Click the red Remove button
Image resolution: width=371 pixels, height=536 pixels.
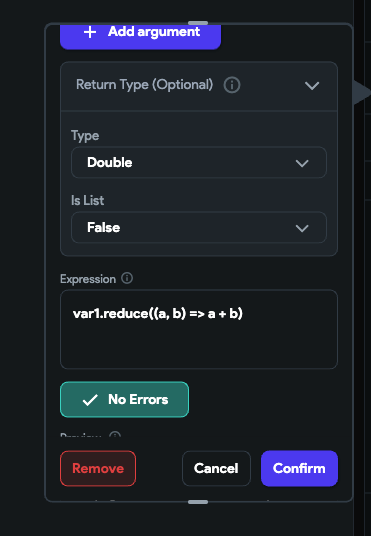[x=98, y=468]
